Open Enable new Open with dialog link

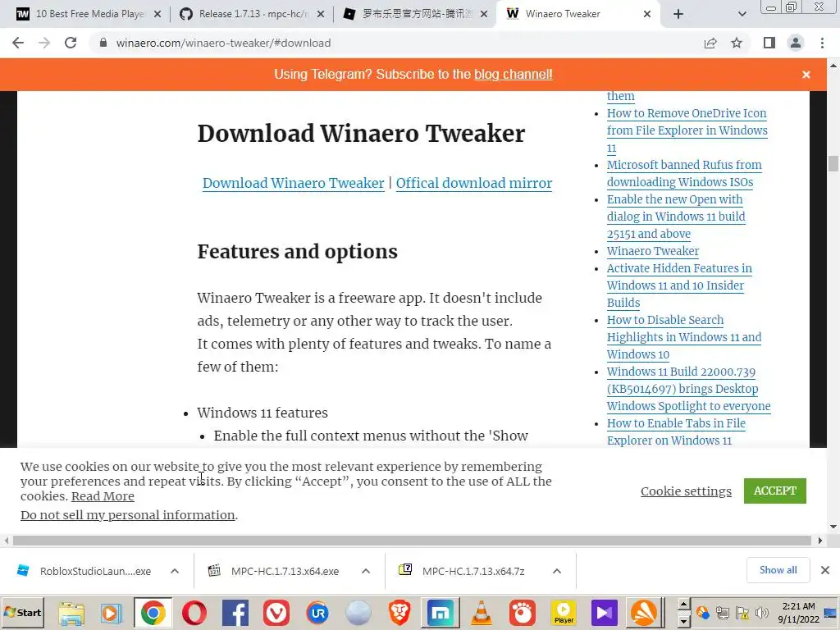coord(676,217)
